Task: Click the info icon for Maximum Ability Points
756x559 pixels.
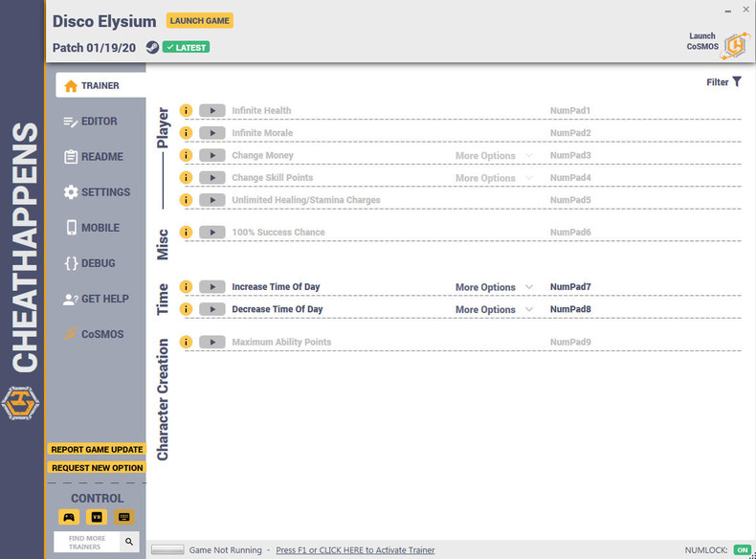Action: (186, 342)
